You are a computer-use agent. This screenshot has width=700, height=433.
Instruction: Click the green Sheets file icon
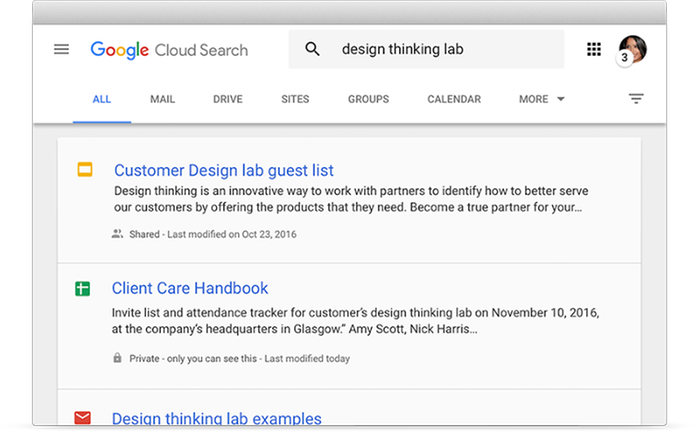pos(83,288)
